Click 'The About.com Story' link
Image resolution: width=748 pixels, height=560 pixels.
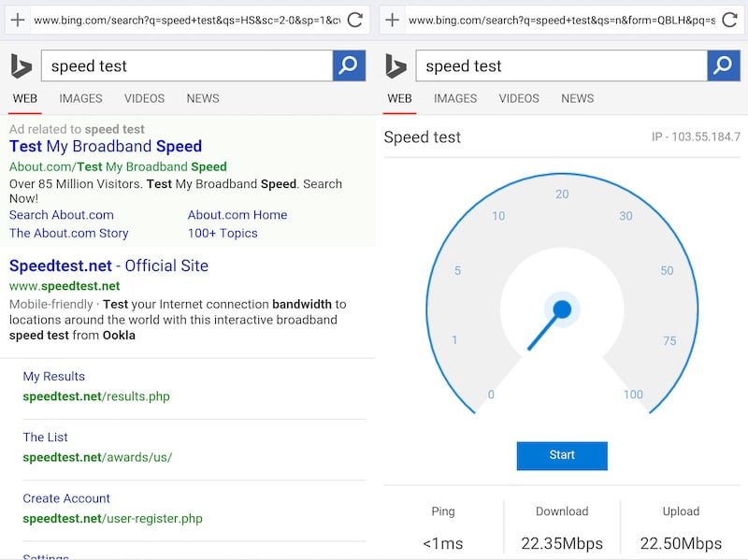[x=69, y=233]
